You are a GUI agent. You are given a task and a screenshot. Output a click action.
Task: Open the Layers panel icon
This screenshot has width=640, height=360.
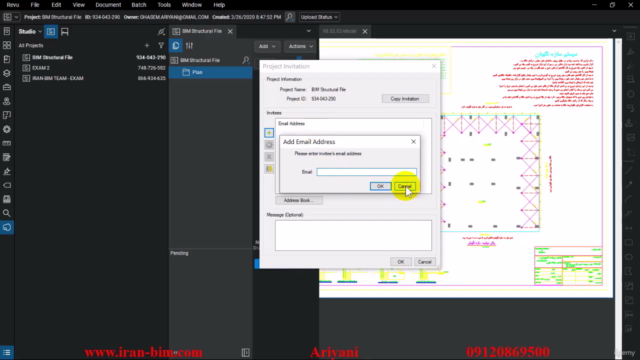click(x=7, y=73)
